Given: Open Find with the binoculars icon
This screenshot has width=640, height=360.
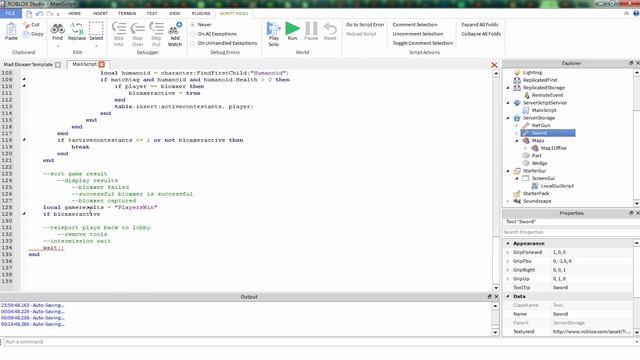Looking at the screenshot, I should (58, 29).
